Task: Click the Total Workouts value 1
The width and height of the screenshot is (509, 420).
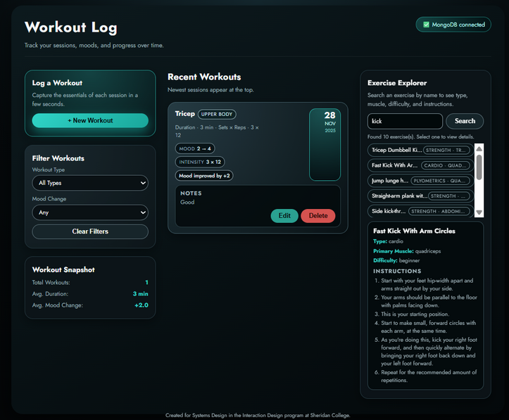Action: pos(146,283)
